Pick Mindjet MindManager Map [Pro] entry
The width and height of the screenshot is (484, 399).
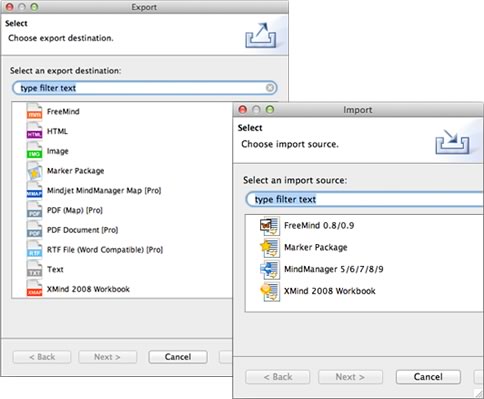click(x=104, y=190)
